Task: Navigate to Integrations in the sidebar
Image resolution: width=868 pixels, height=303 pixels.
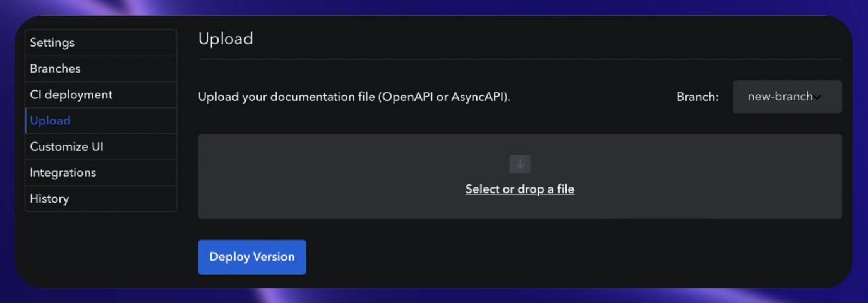Action: click(101, 172)
